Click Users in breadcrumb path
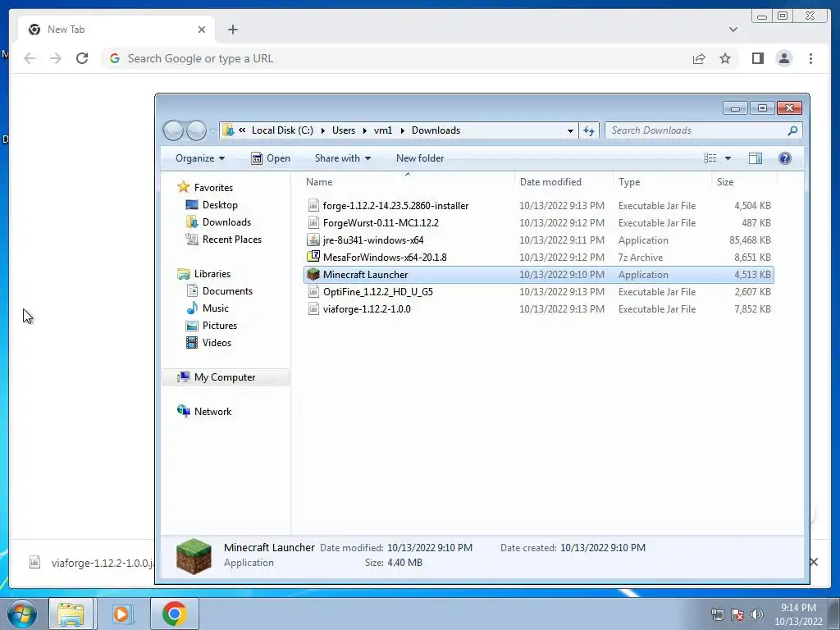 coord(344,130)
